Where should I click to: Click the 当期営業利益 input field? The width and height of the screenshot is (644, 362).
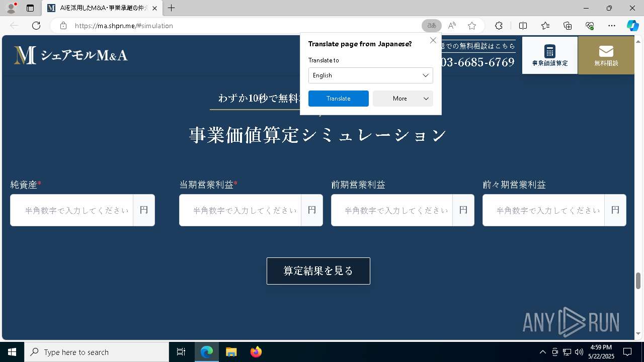pos(240,210)
